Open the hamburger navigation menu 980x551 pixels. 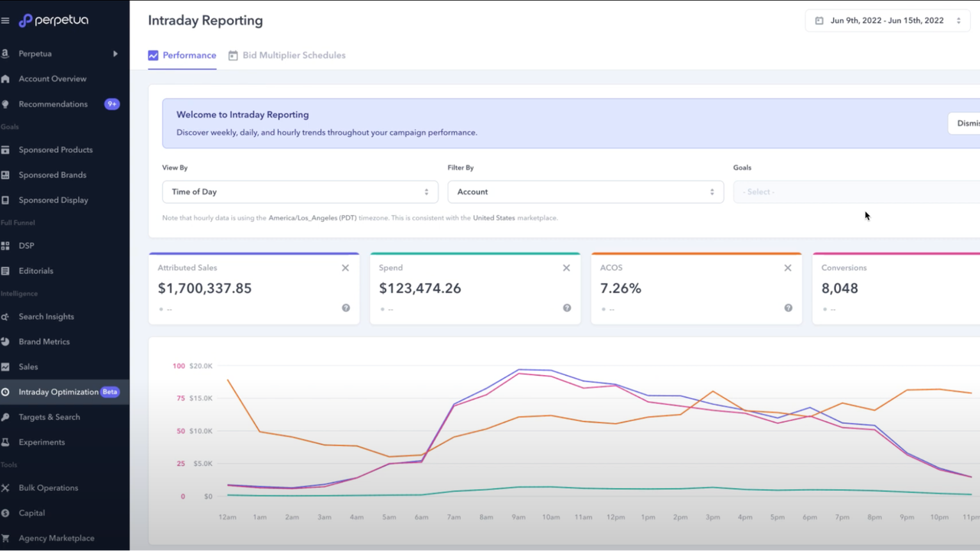[5, 20]
